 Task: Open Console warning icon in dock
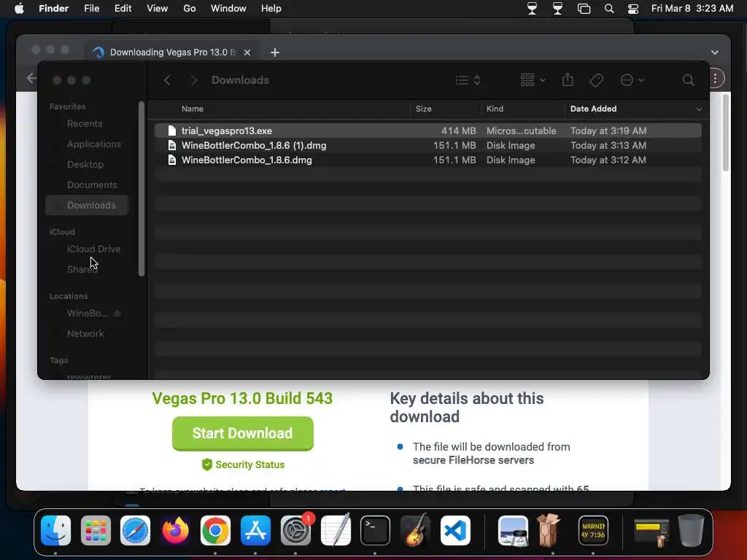click(593, 531)
